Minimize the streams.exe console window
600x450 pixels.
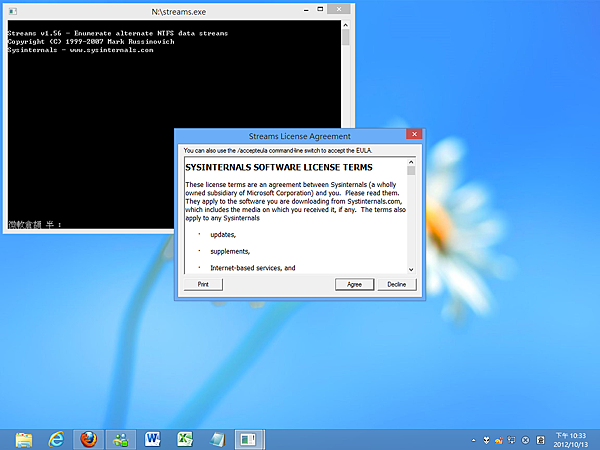coord(306,10)
